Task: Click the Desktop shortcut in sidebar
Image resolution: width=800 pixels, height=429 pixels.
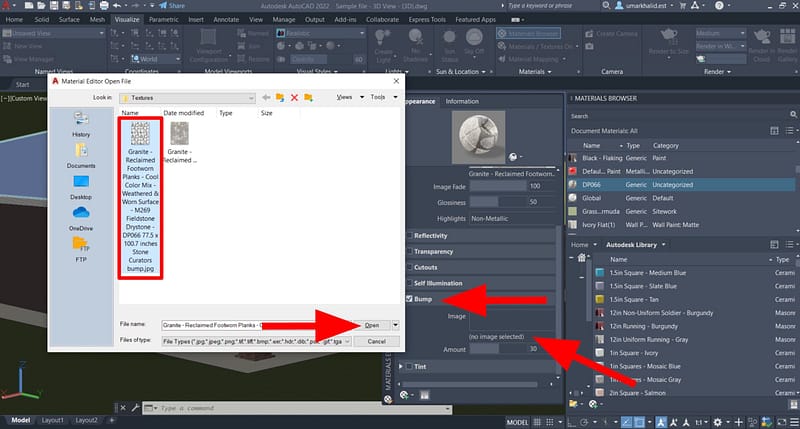Action: click(81, 185)
